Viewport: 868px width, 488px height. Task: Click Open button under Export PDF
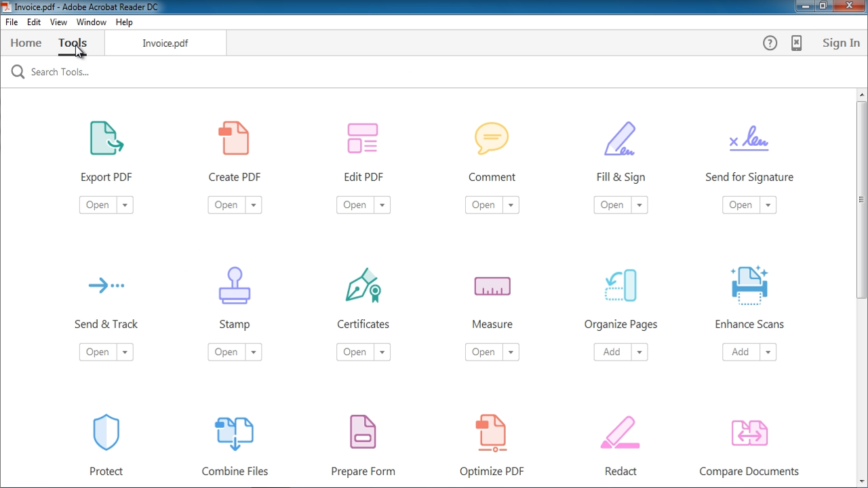pyautogui.click(x=98, y=205)
